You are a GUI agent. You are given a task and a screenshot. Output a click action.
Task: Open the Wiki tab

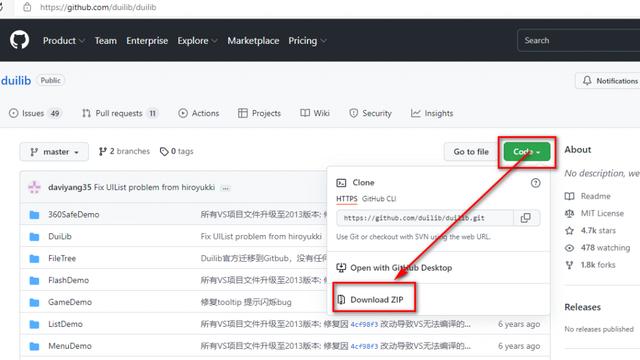315,113
